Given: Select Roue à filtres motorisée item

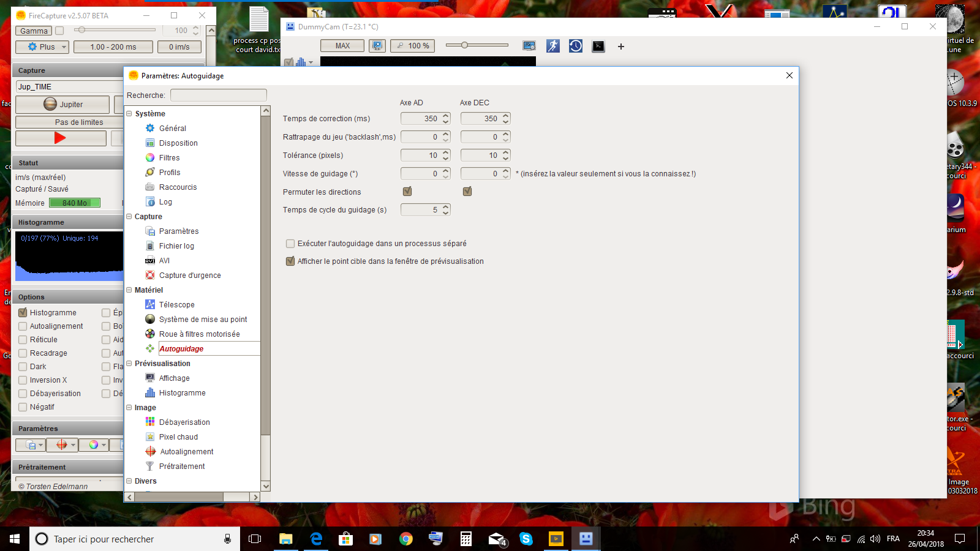Looking at the screenshot, I should pyautogui.click(x=193, y=334).
